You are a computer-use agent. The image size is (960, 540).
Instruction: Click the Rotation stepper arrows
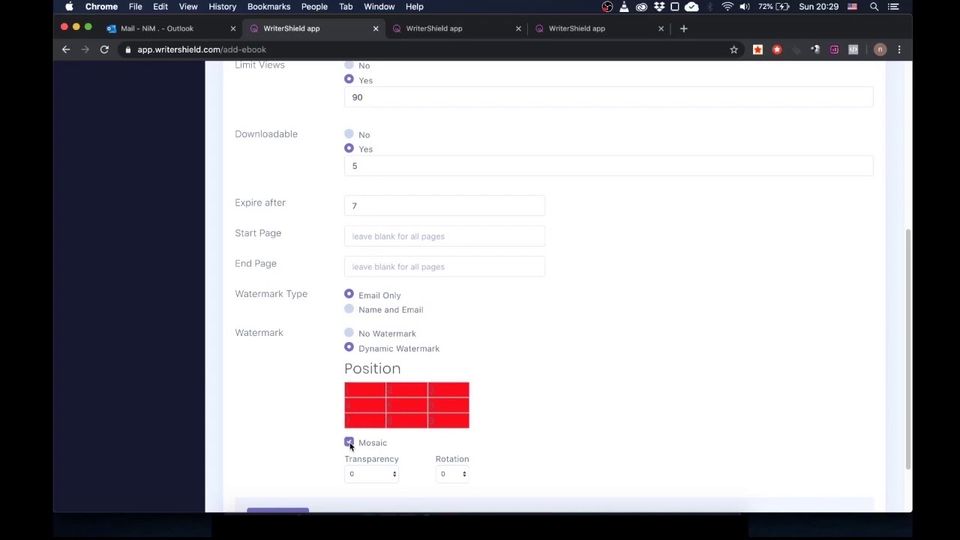click(x=464, y=474)
